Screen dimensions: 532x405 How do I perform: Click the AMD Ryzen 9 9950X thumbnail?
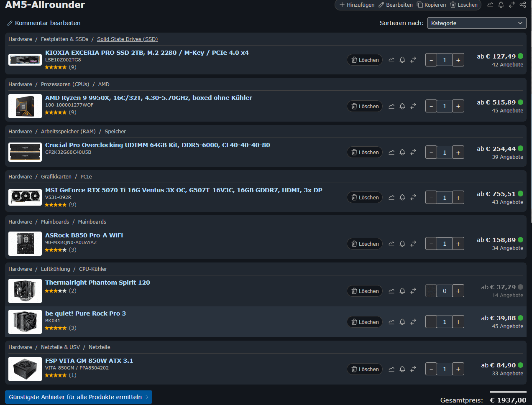[x=25, y=106]
